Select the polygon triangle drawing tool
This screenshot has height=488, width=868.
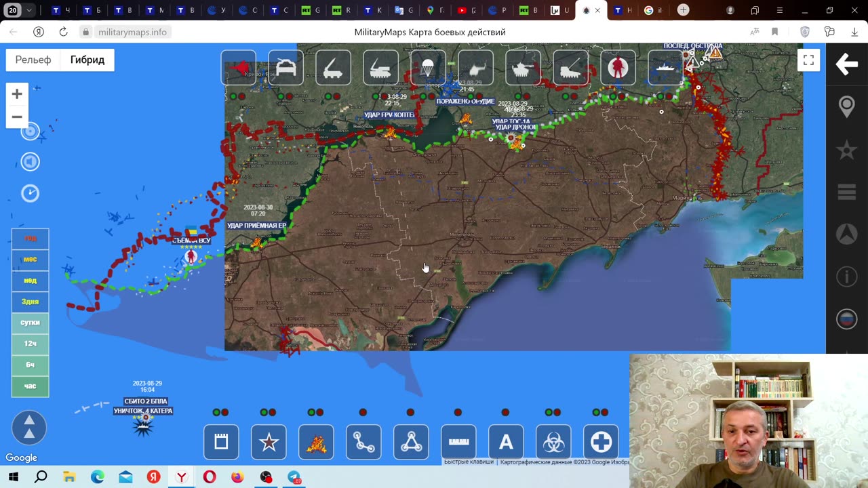tap(411, 442)
